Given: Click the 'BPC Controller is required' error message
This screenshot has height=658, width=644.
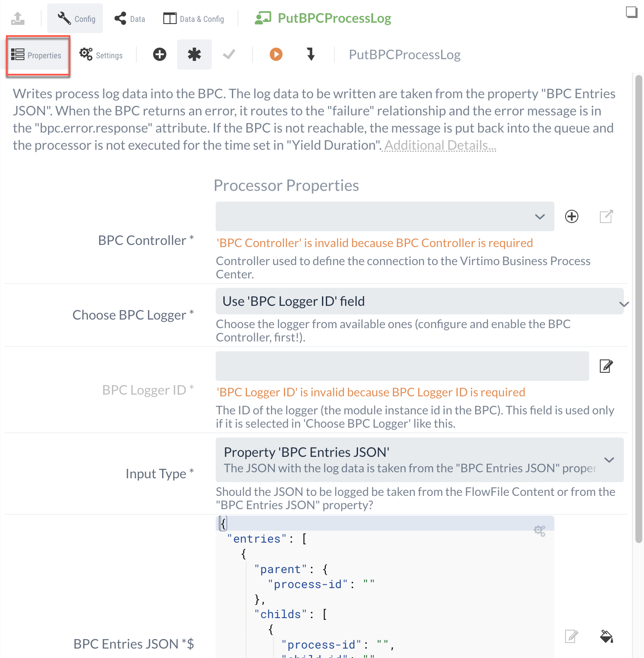Looking at the screenshot, I should coord(375,243).
